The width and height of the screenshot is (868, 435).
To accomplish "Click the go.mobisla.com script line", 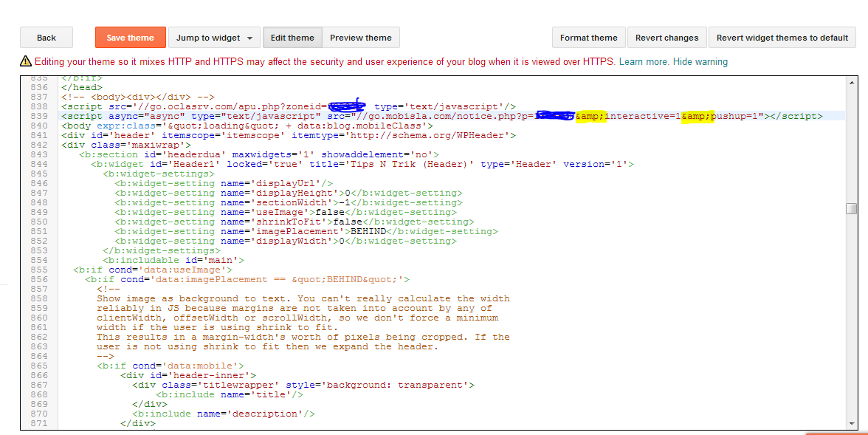I will [441, 116].
